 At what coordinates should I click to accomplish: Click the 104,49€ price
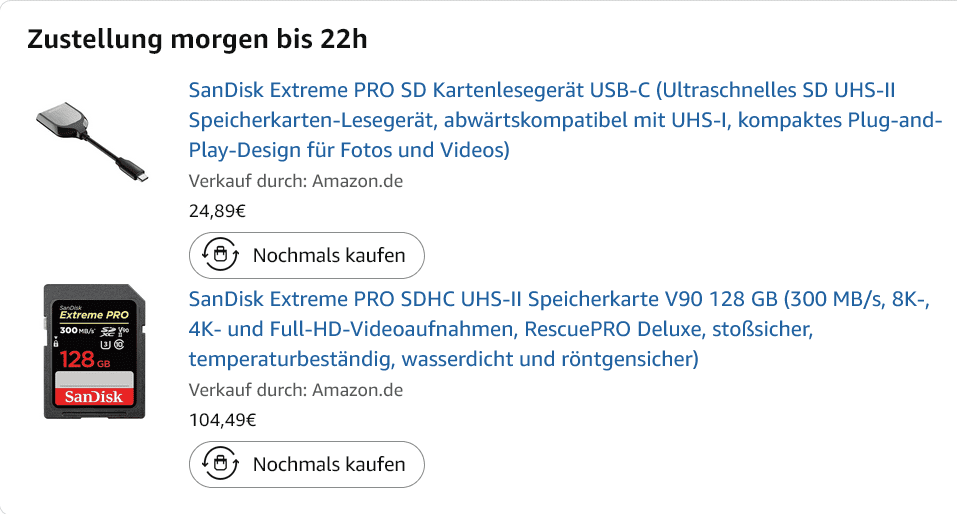222,420
